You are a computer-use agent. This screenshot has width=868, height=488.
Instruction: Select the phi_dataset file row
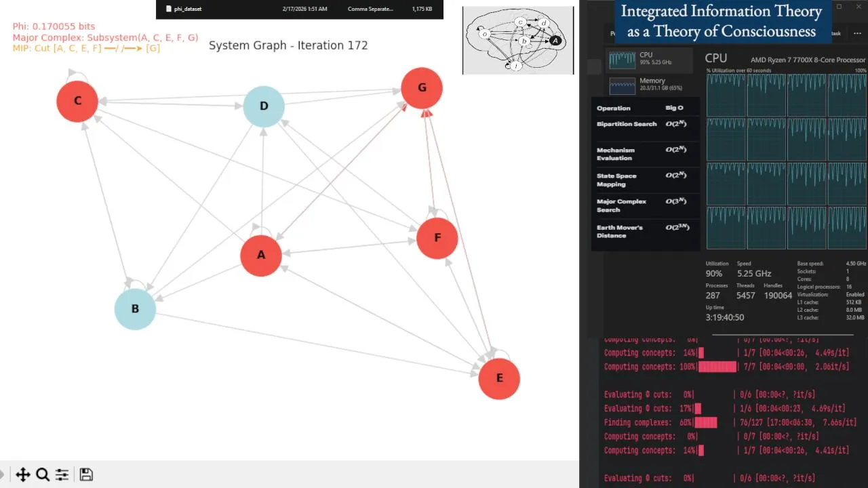tap(299, 9)
